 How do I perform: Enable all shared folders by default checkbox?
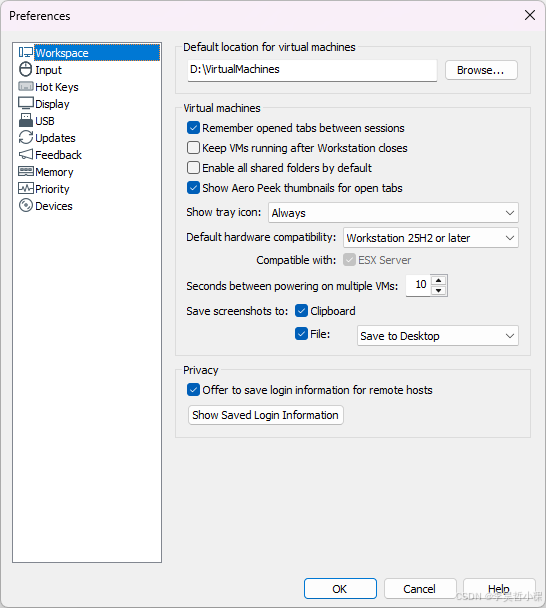pos(193,168)
